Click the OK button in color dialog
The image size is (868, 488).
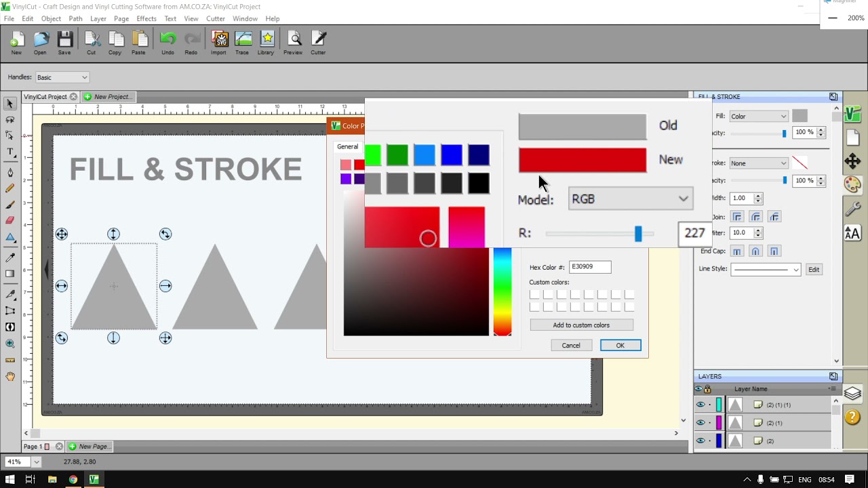[x=620, y=345]
